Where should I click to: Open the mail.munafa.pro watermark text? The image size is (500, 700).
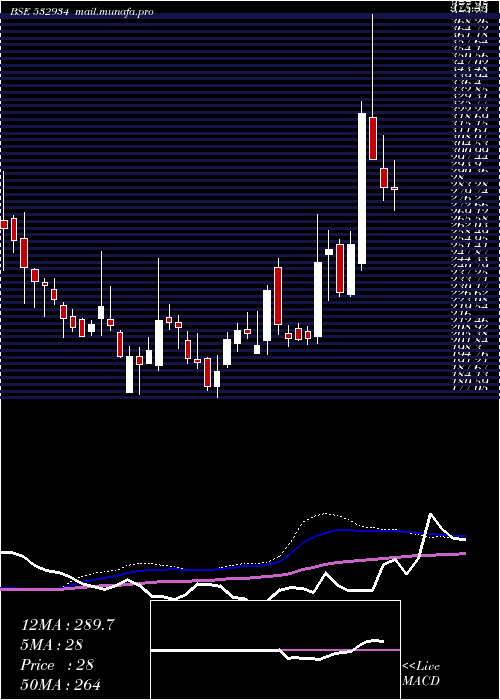[114, 12]
